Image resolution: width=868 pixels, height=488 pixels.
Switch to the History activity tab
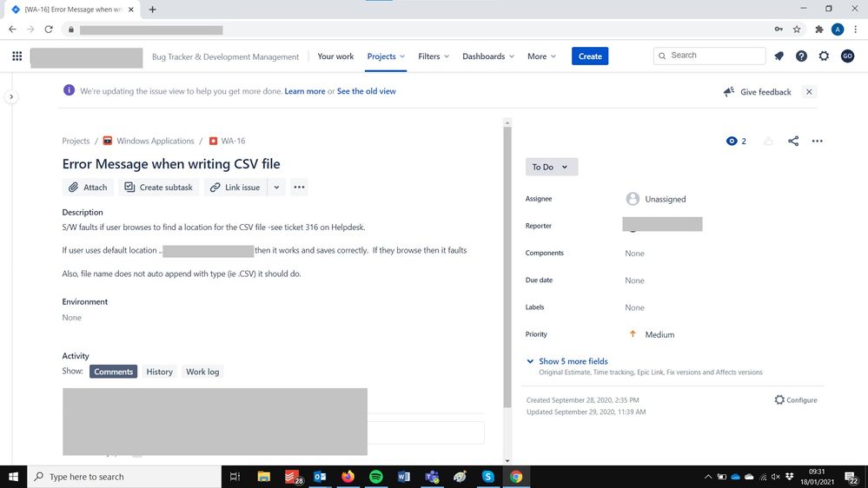pos(159,372)
